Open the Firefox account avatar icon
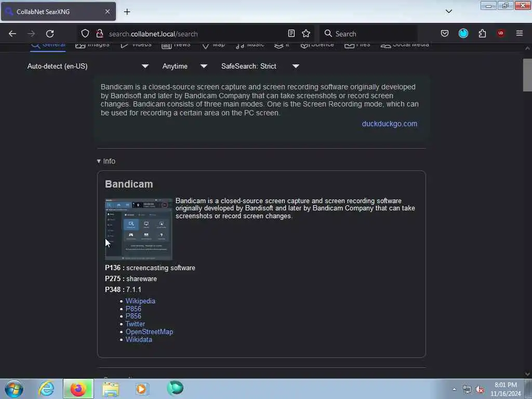 pyautogui.click(x=463, y=33)
